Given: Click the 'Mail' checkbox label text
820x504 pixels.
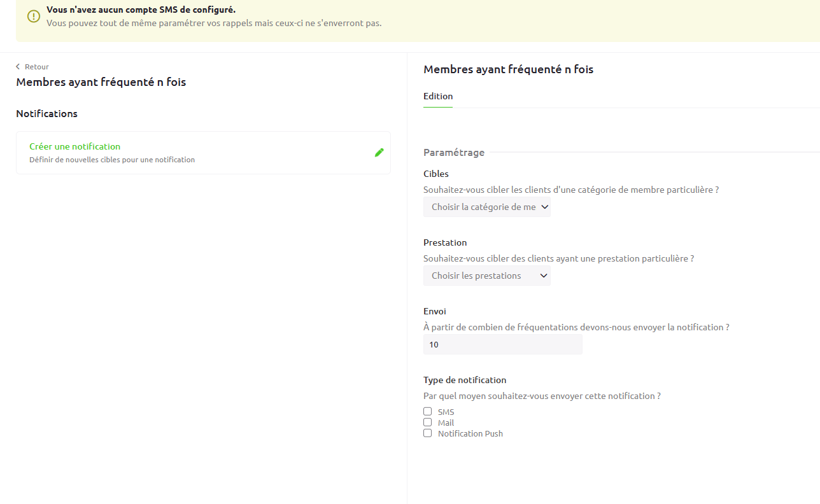Looking at the screenshot, I should 446,423.
